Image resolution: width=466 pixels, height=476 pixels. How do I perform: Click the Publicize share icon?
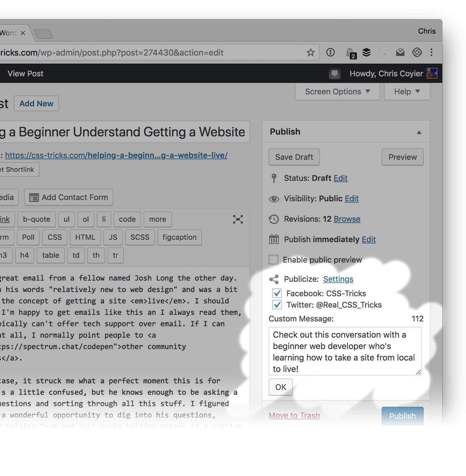[x=274, y=279]
